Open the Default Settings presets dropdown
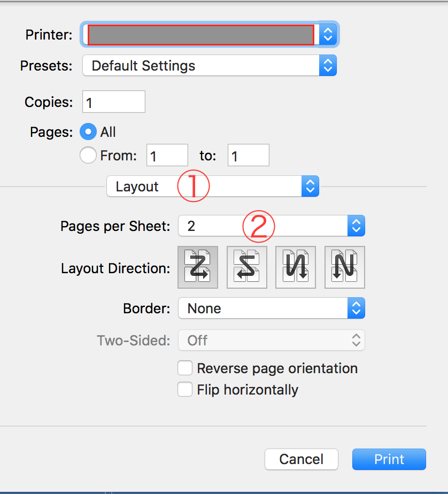This screenshot has width=448, height=494. click(x=203, y=66)
